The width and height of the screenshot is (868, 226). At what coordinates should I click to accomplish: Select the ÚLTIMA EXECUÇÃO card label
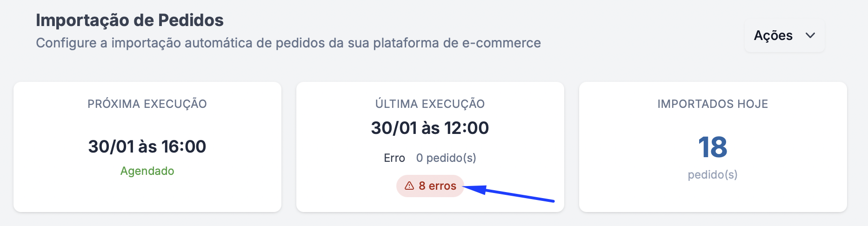[x=430, y=104]
